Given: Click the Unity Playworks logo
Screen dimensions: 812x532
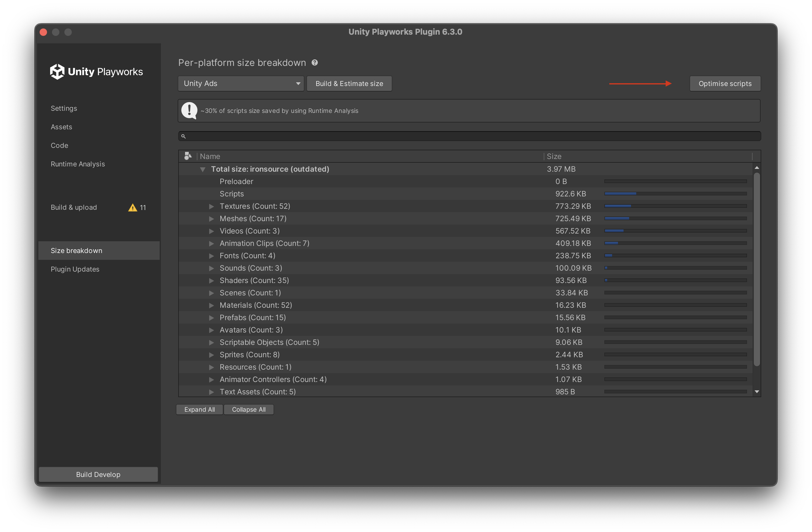Looking at the screenshot, I should [x=97, y=72].
